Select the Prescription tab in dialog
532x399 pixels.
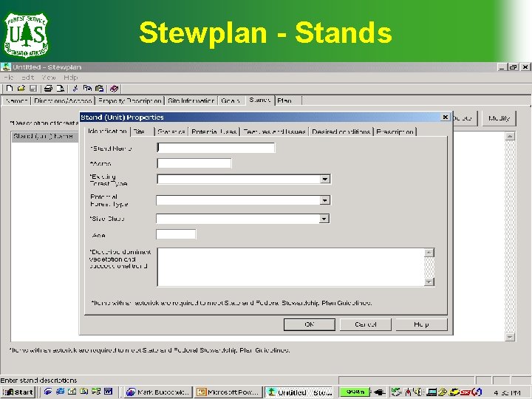tap(395, 132)
